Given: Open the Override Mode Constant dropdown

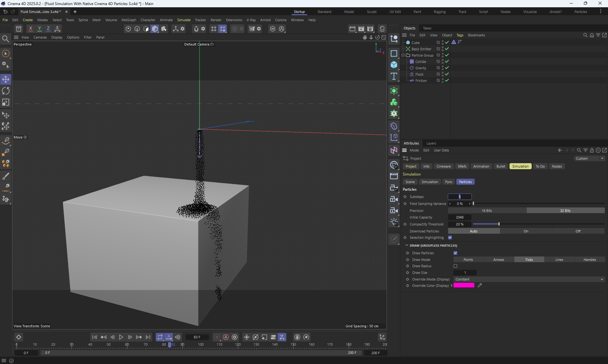Looking at the screenshot, I should coord(529,279).
